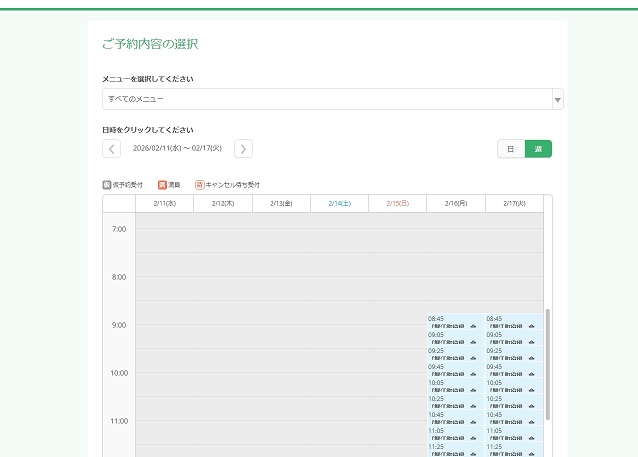This screenshot has width=638, height=457.
Task: Book the 11:05 slot on Monday 2/16
Action: click(x=454, y=435)
